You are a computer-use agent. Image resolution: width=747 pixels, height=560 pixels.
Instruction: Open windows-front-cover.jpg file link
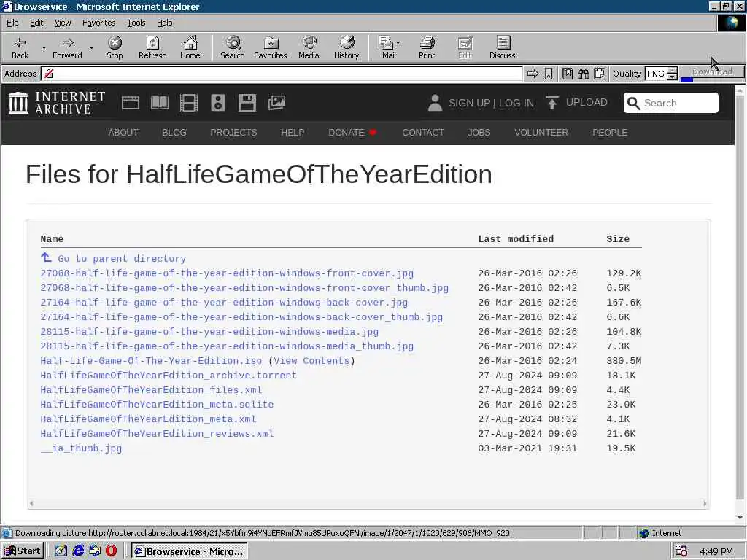pos(227,273)
